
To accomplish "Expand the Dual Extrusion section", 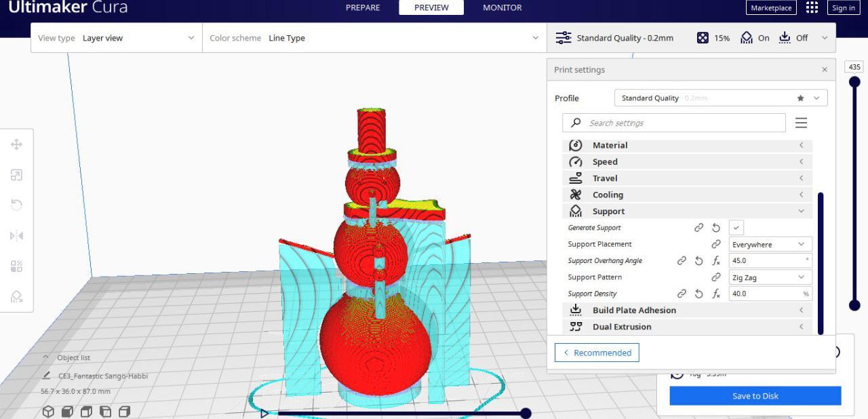I will [687, 327].
